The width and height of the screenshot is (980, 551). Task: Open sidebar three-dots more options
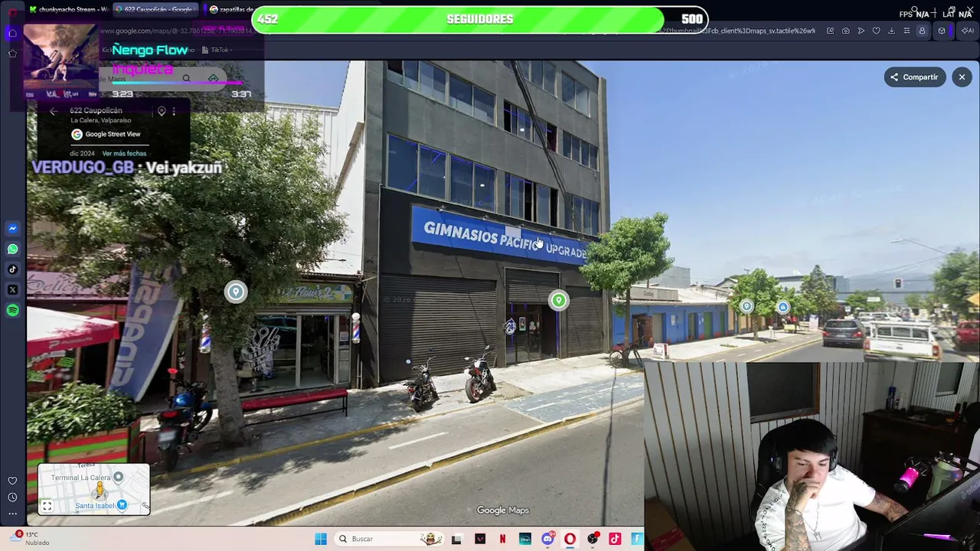[x=12, y=514]
